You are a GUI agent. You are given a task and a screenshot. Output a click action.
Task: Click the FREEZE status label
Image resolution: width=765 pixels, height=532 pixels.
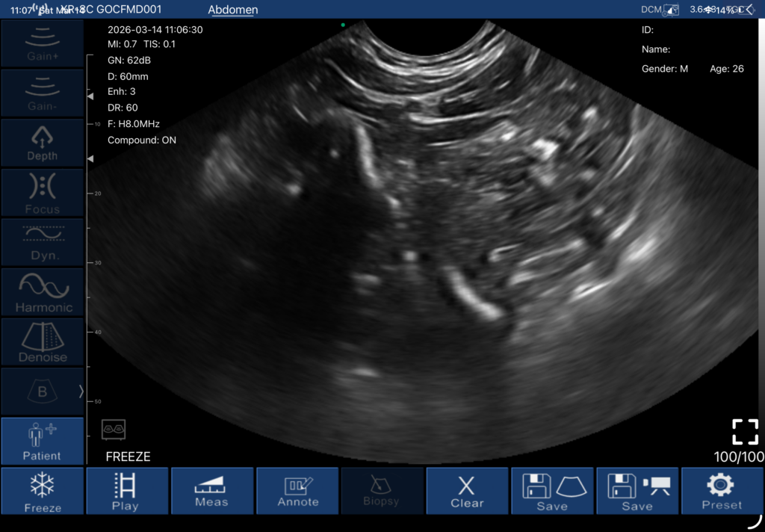[128, 457]
